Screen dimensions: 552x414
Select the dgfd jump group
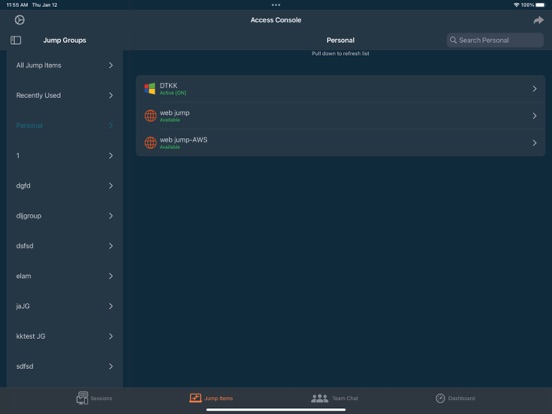(x=65, y=186)
